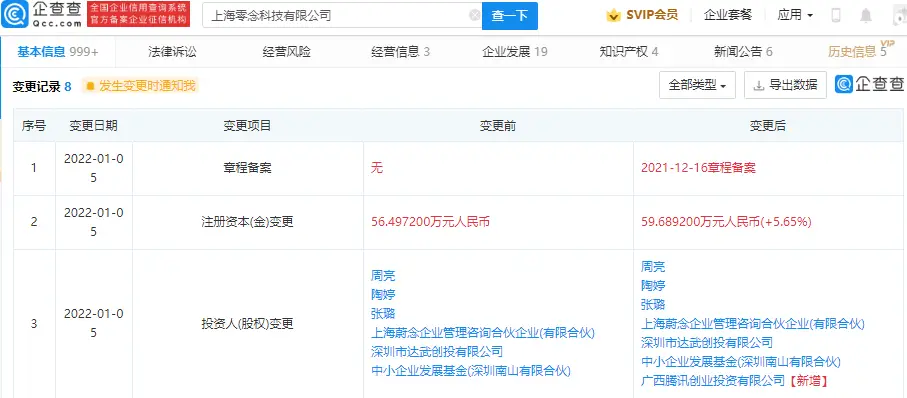Click the bell icon beside 发生变更时通知我

(90, 87)
